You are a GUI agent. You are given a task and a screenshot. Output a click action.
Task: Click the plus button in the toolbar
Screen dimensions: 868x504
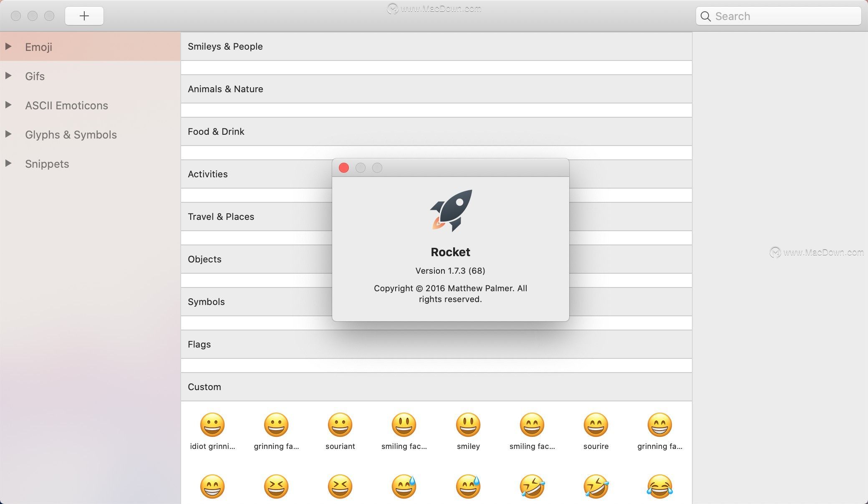[84, 16]
